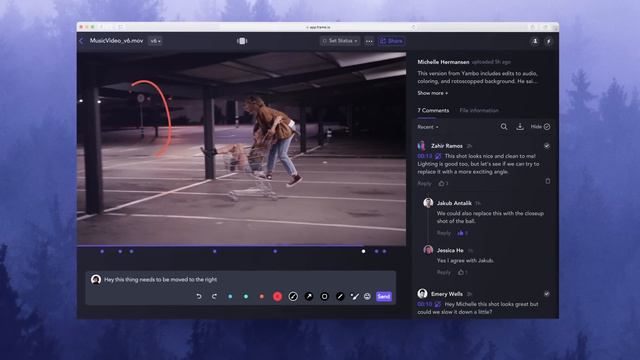The height and width of the screenshot is (360, 640).
Task: Click the MusicVideo_v6.mov file title
Action: [x=116, y=41]
